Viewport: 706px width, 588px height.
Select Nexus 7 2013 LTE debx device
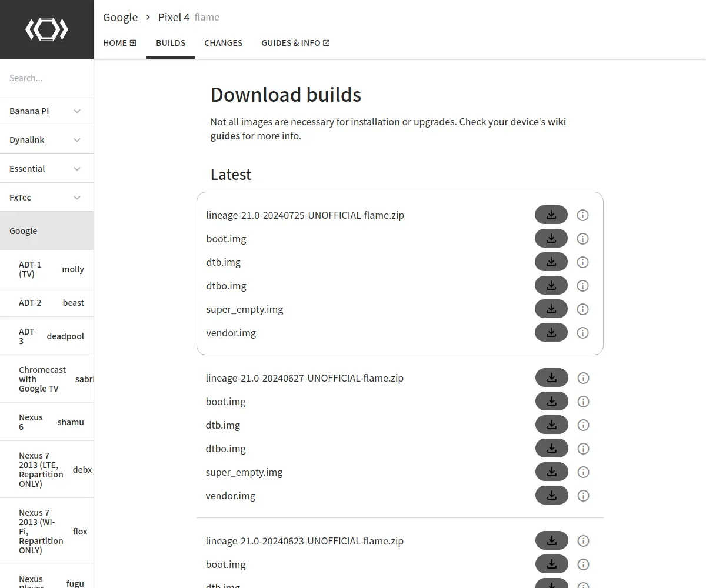46,469
